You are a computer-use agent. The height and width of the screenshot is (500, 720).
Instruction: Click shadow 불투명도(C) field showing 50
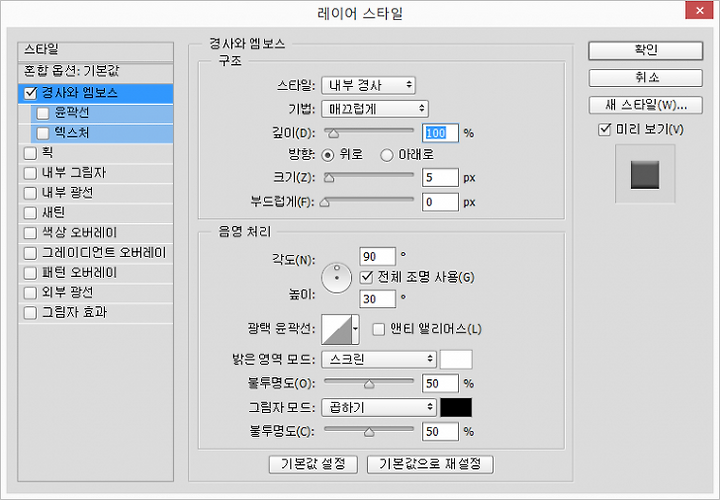[440, 432]
